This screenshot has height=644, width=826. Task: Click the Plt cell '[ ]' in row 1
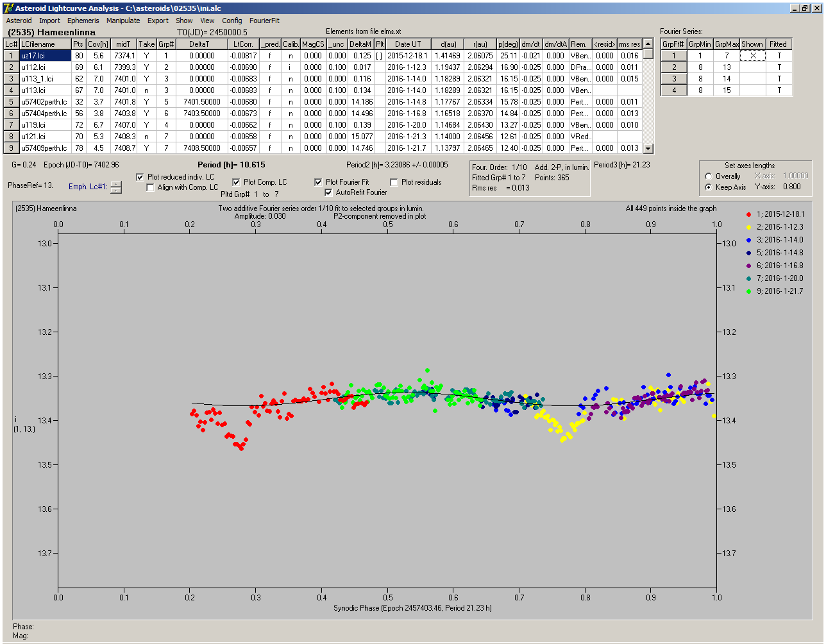[380, 56]
